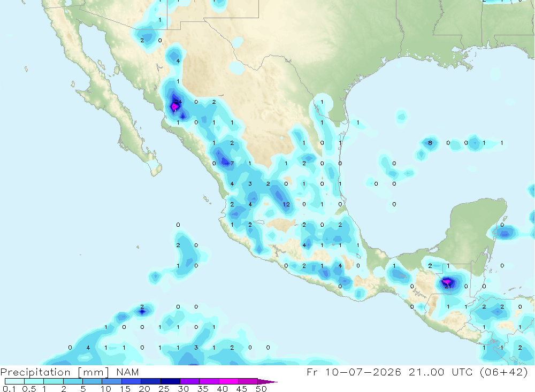Click the legend label '0.1'
This screenshot has width=535, height=392.
coord(9,389)
